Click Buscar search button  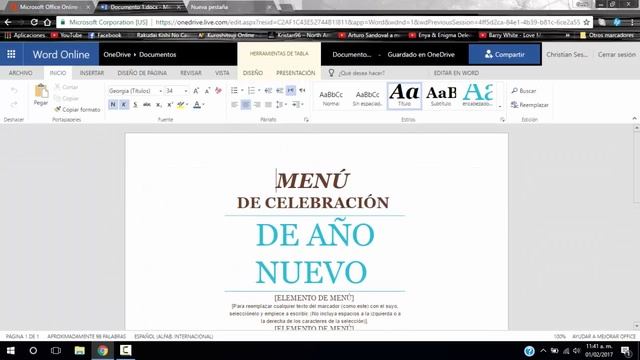coord(524,91)
